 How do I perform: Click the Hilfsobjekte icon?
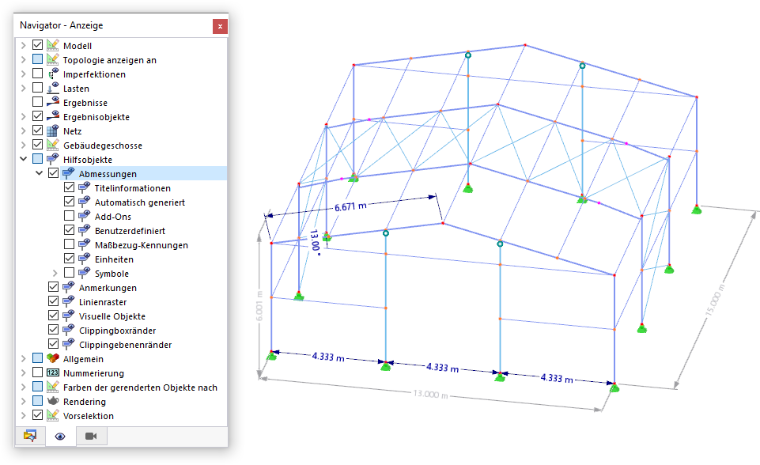53,159
